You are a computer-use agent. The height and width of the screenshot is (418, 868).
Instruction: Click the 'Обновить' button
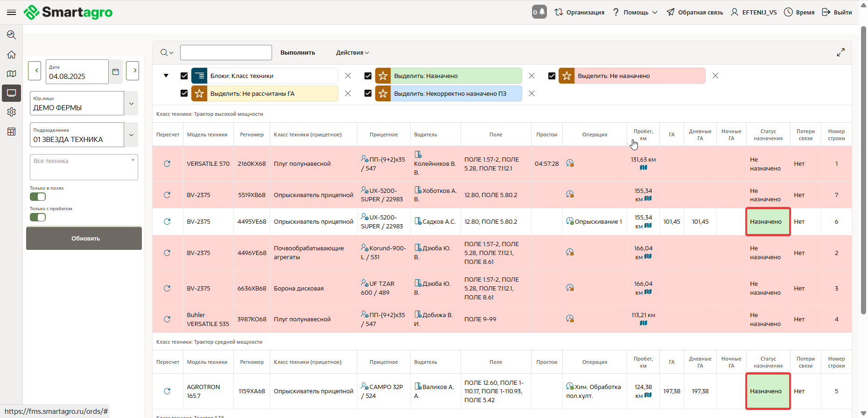click(x=84, y=238)
